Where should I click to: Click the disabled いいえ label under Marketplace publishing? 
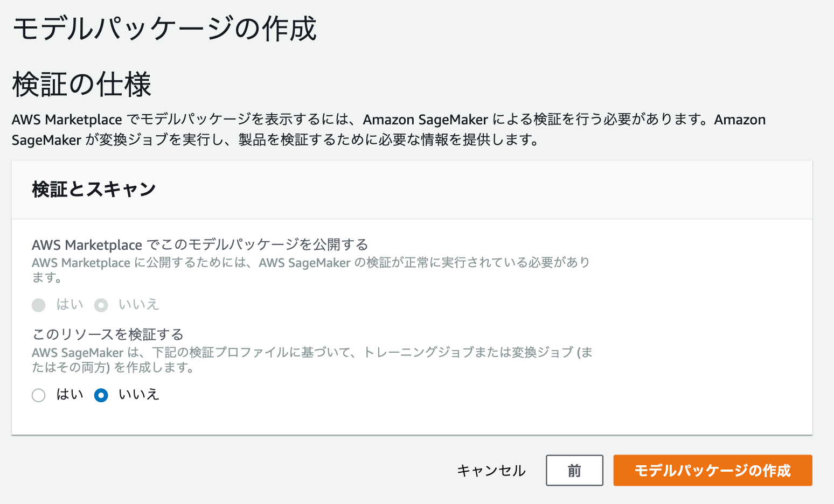pos(139,305)
